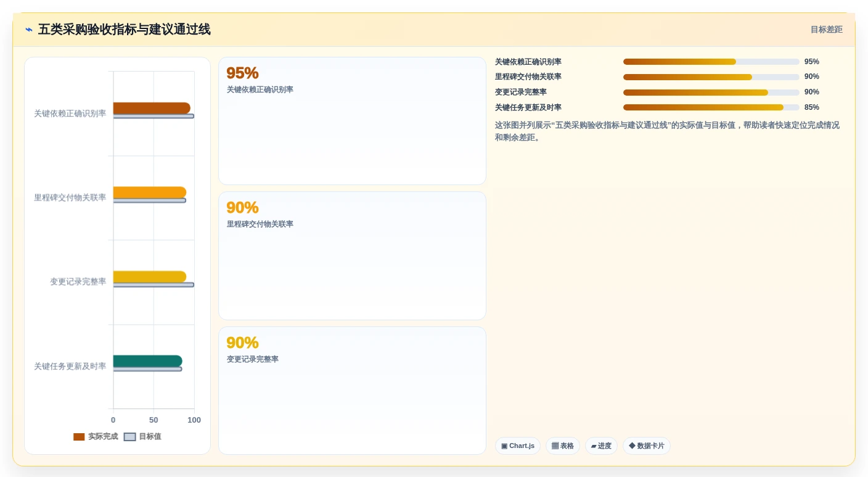Click the thin target bar under 变更记录完整率
Viewport: 868px width, 477px height.
[154, 284]
